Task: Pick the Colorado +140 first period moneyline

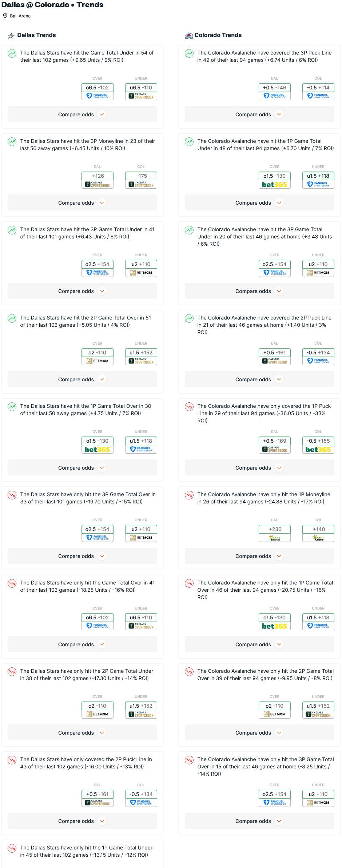Action: [318, 529]
